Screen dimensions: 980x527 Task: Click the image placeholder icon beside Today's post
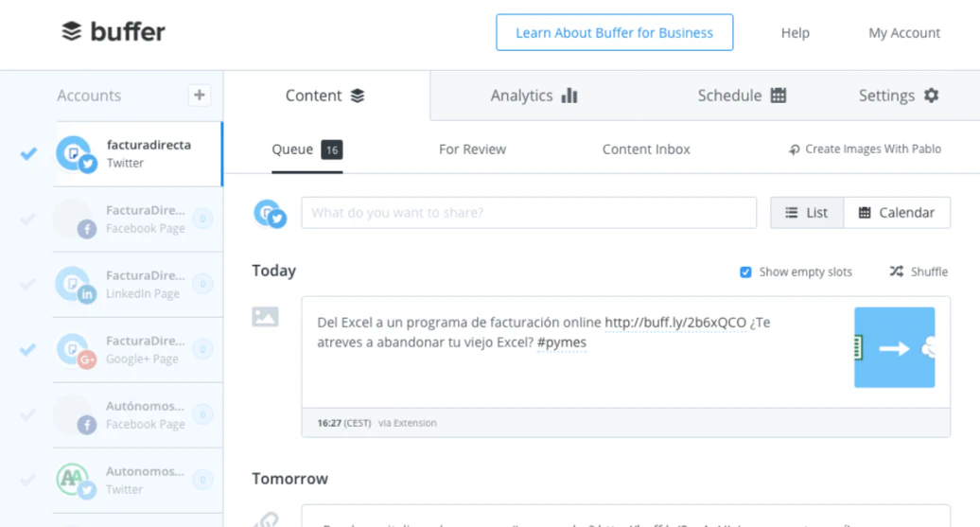click(265, 317)
